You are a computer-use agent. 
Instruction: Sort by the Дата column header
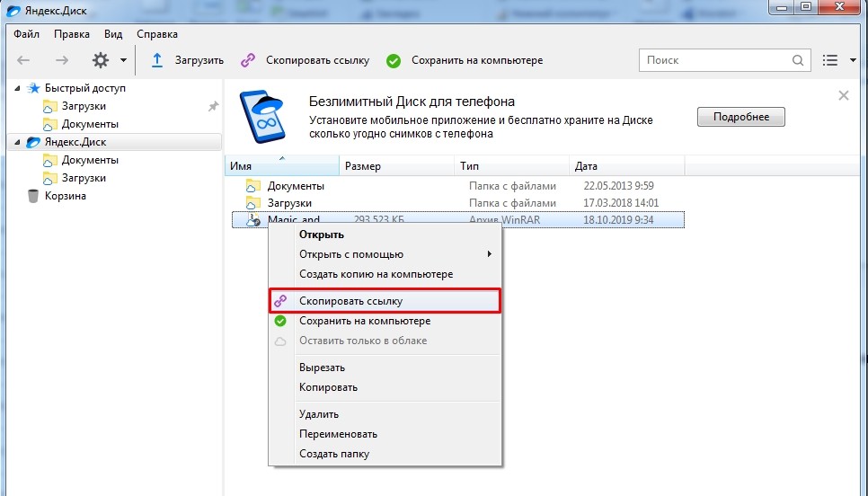[626, 166]
